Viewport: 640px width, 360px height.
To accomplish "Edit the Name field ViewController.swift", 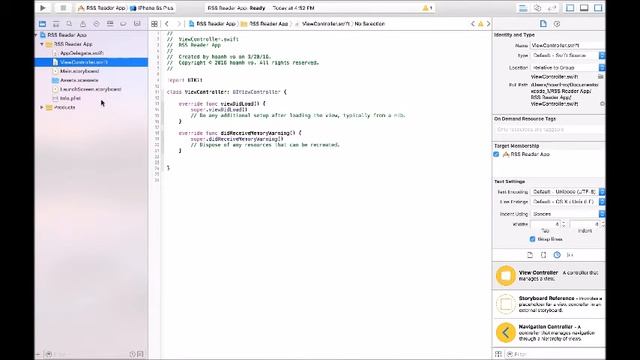I will (568, 45).
